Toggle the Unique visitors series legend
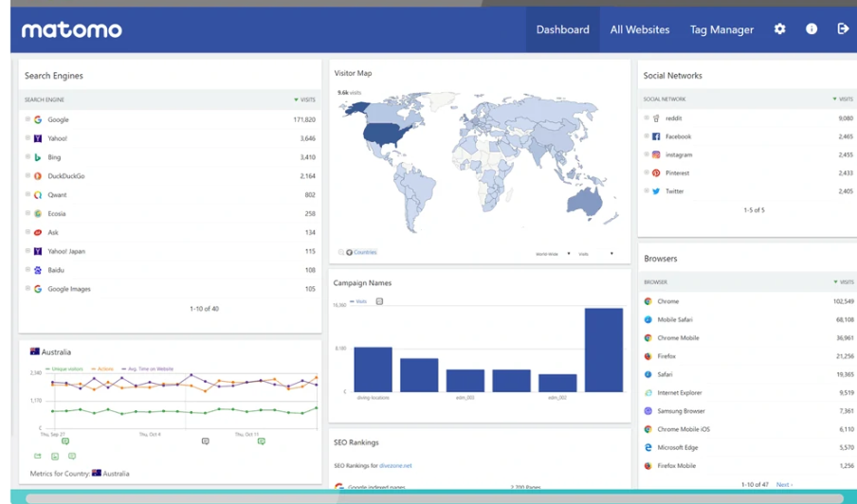The width and height of the screenshot is (857, 504). pyautogui.click(x=64, y=369)
